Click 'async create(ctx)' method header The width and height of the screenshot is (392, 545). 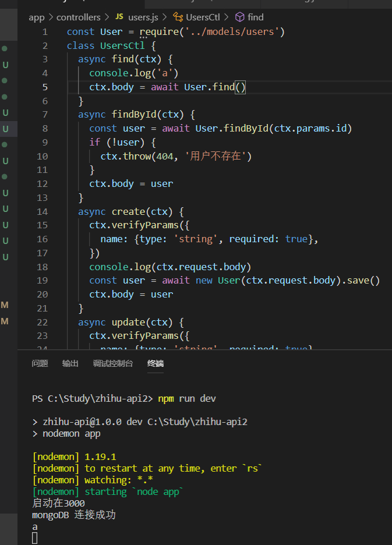click(x=125, y=212)
